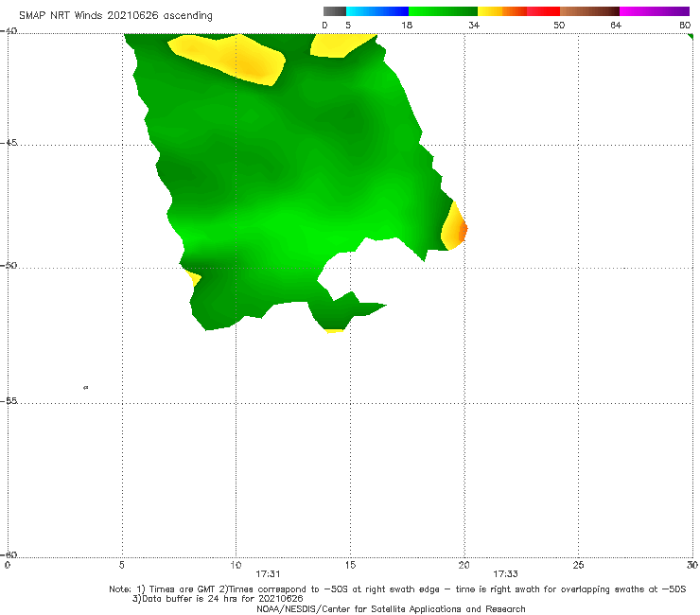Viewport: 700px width, 615px height.
Task: Click the note '3)Data buffer is 24 hrs for 20210626'
Action: pyautogui.click(x=218, y=599)
